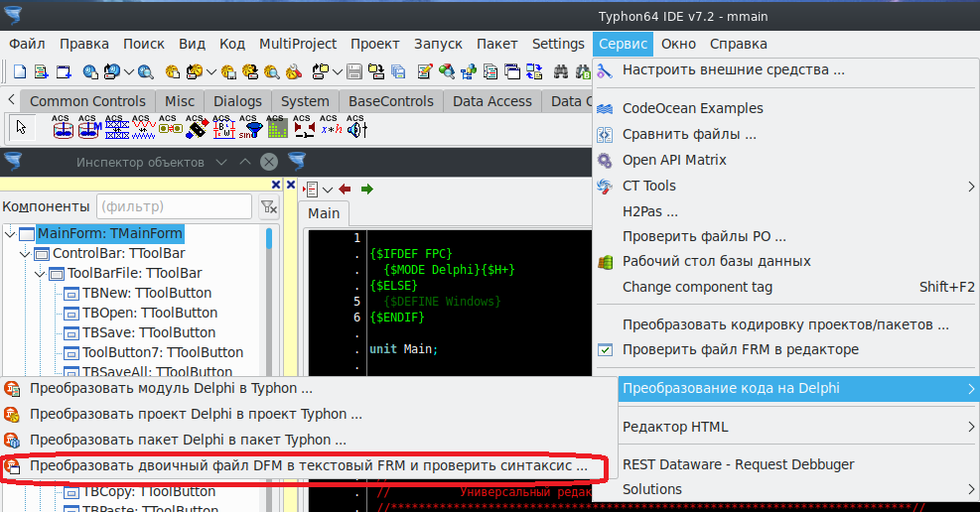Select the ACS red zigzag wave component

pyautogui.click(x=143, y=127)
